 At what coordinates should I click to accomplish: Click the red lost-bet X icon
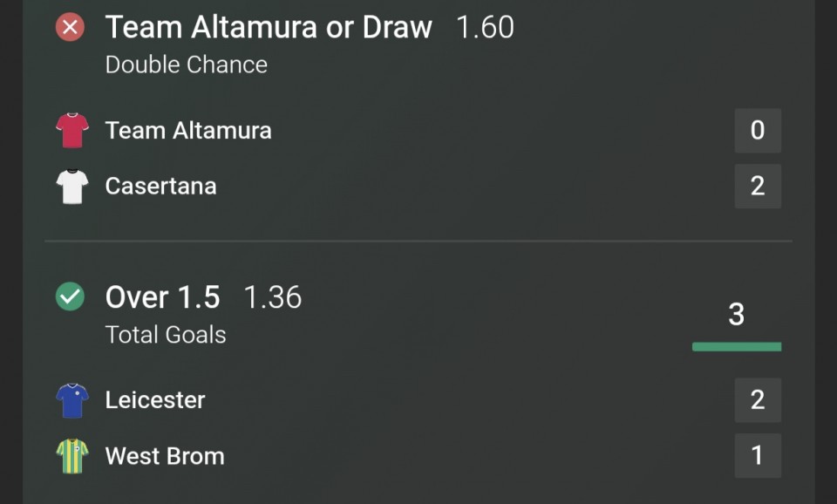70,28
